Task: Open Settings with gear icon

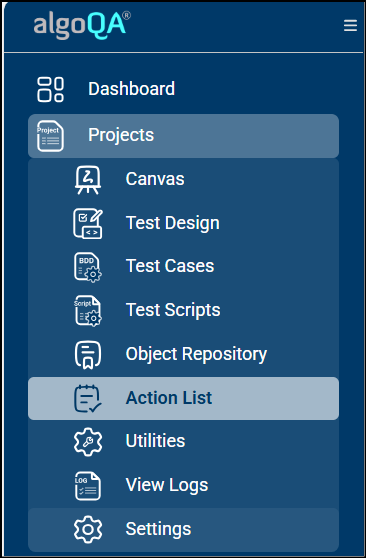Action: pyautogui.click(x=183, y=530)
